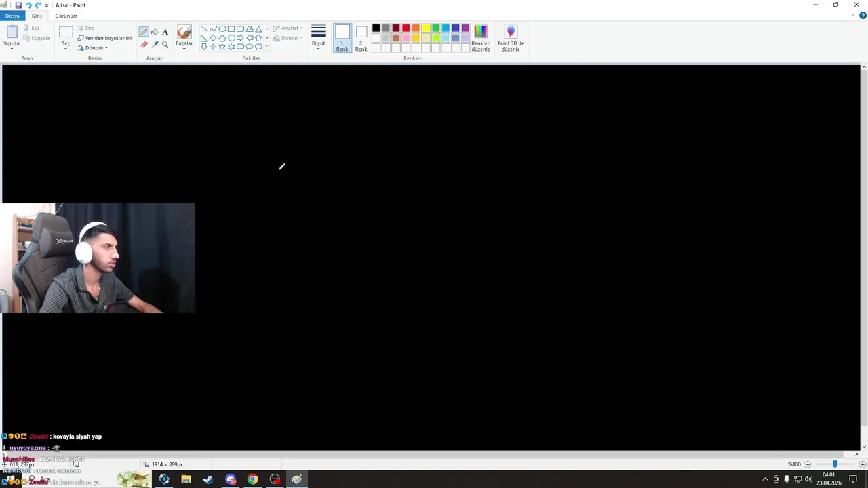The image size is (868, 488).
Task: Pick the red color swatch
Action: click(x=406, y=28)
